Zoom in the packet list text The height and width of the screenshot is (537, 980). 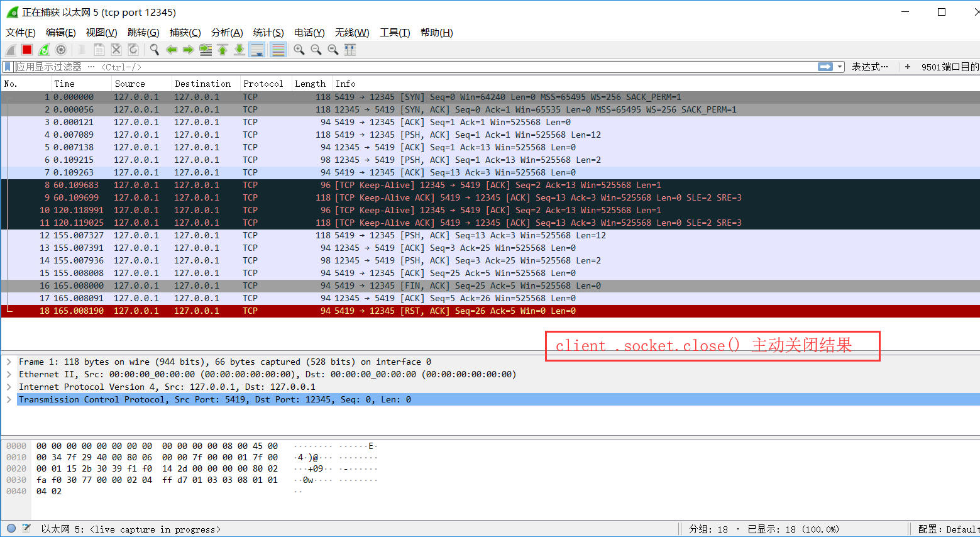pos(299,50)
